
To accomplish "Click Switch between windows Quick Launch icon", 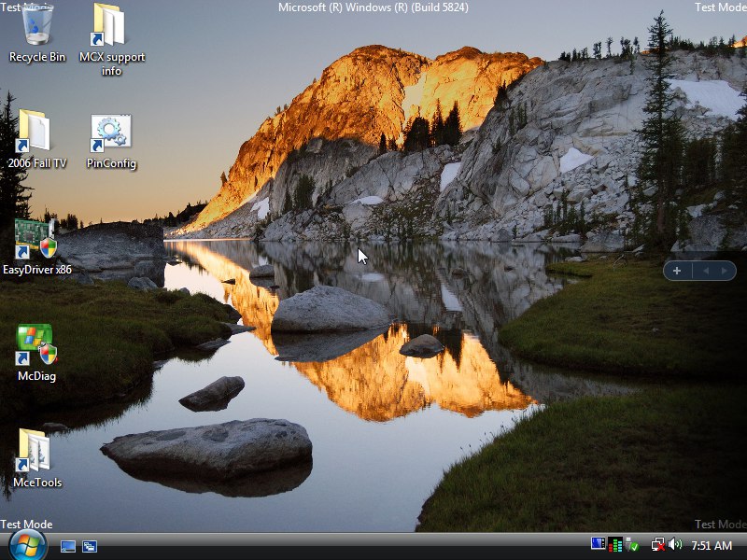I will [x=90, y=546].
